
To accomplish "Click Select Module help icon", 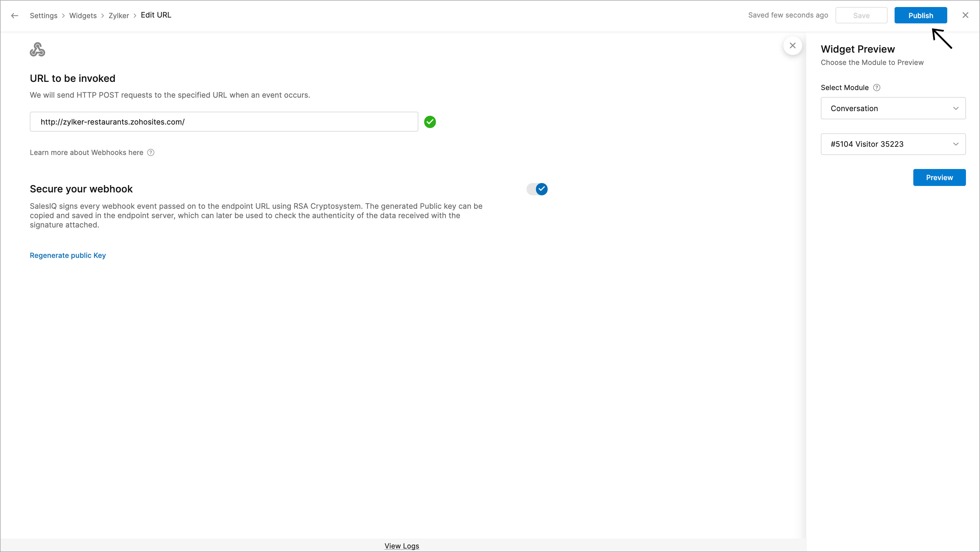I will click(x=876, y=87).
